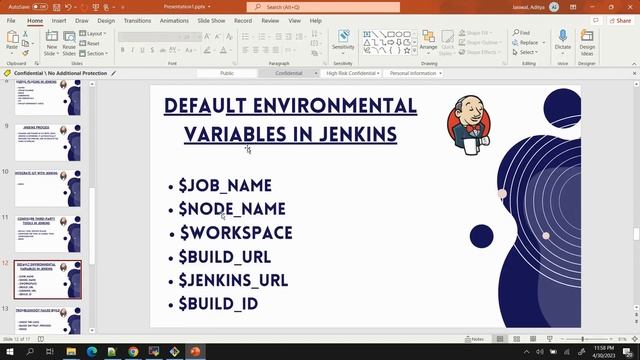Image resolution: width=640 pixels, height=360 pixels.
Task: Open the File tab
Action: tap(11, 20)
